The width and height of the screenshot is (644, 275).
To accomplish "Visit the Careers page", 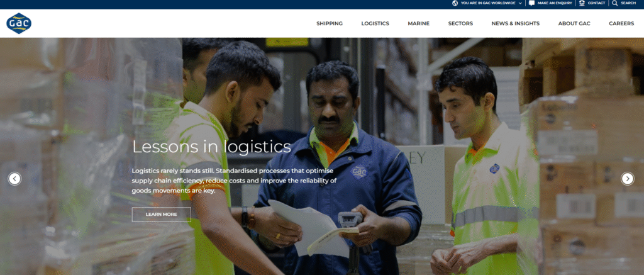I will point(621,23).
